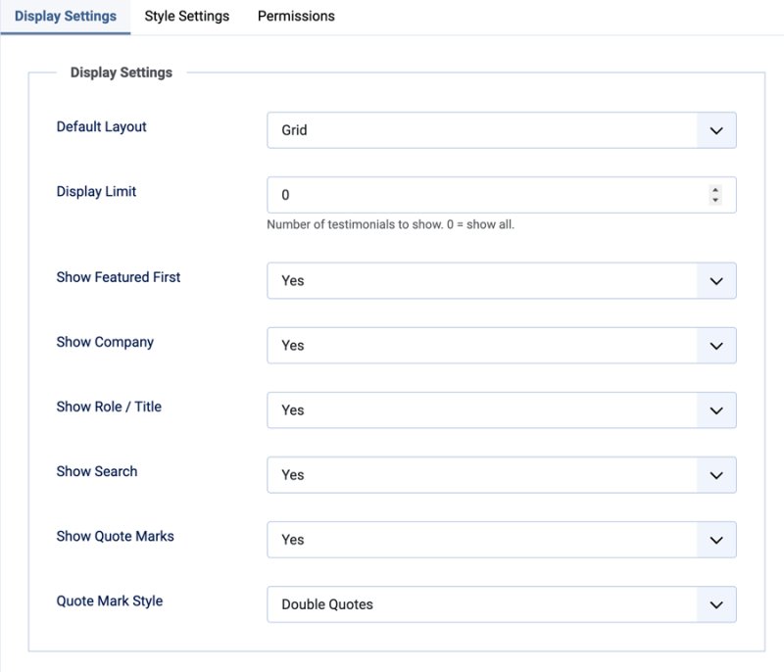Expand the Show Search dropdown
The width and height of the screenshot is (784, 672).
(502, 475)
